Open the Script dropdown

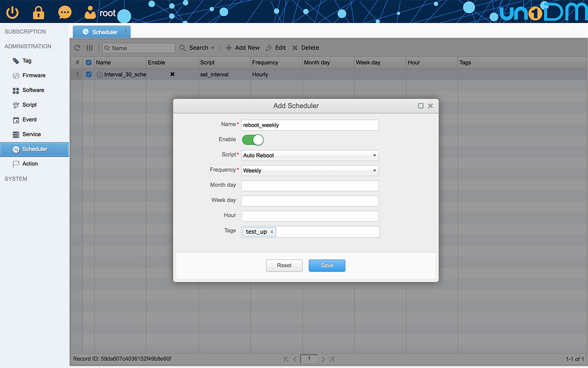click(x=310, y=155)
